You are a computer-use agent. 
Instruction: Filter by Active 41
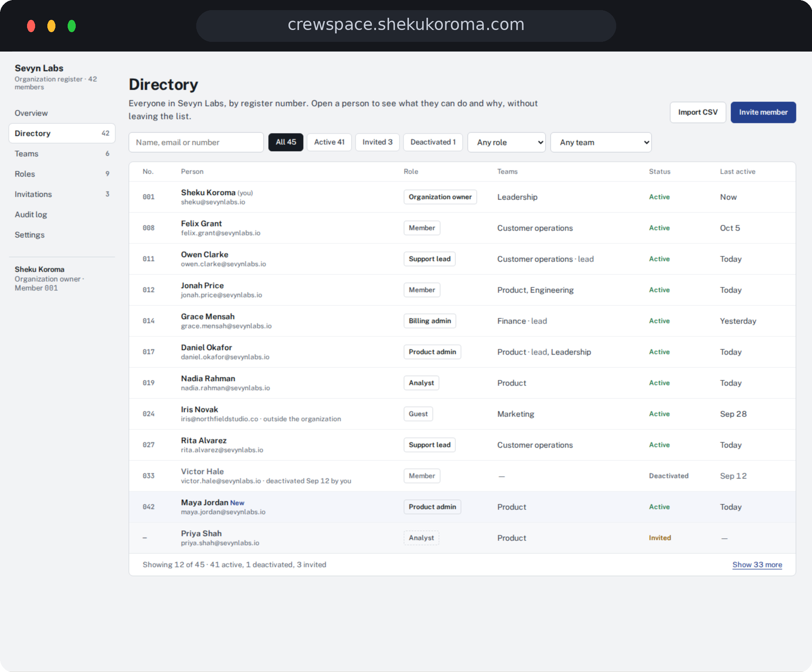(329, 142)
